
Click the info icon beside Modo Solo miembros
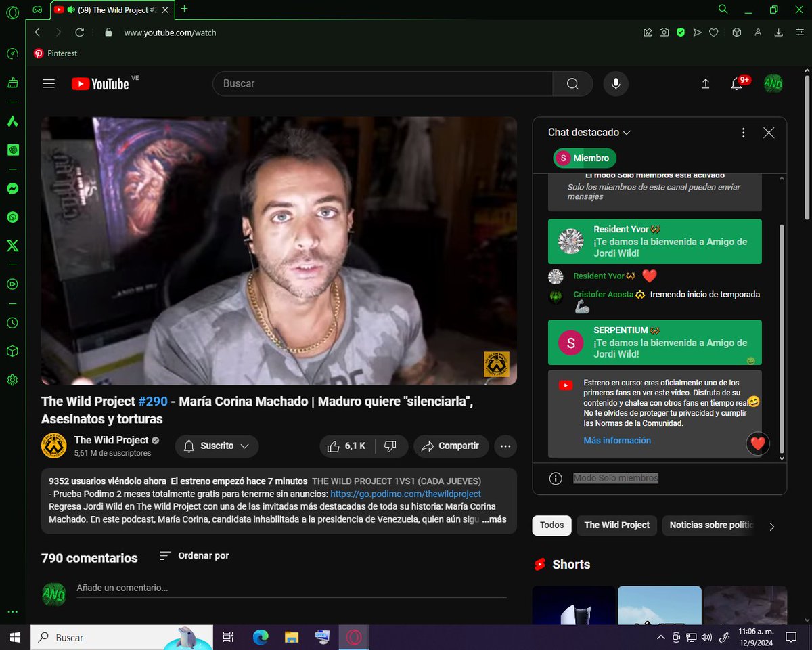(x=556, y=479)
